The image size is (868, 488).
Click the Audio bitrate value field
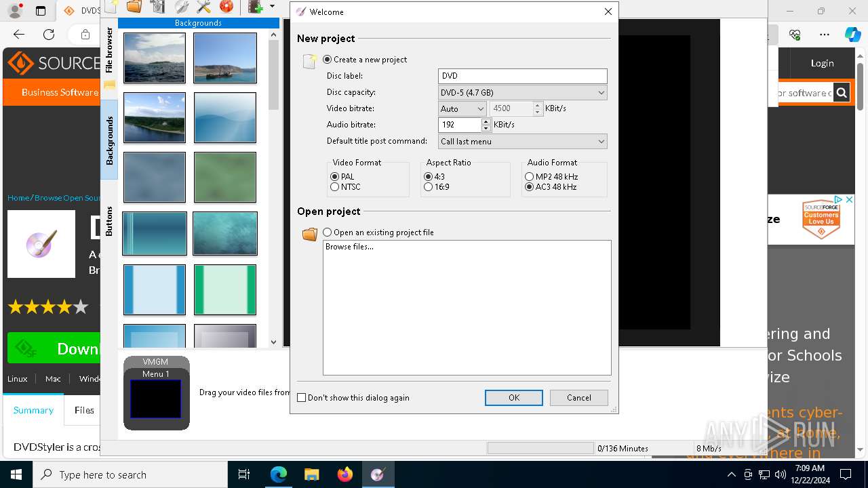point(460,125)
